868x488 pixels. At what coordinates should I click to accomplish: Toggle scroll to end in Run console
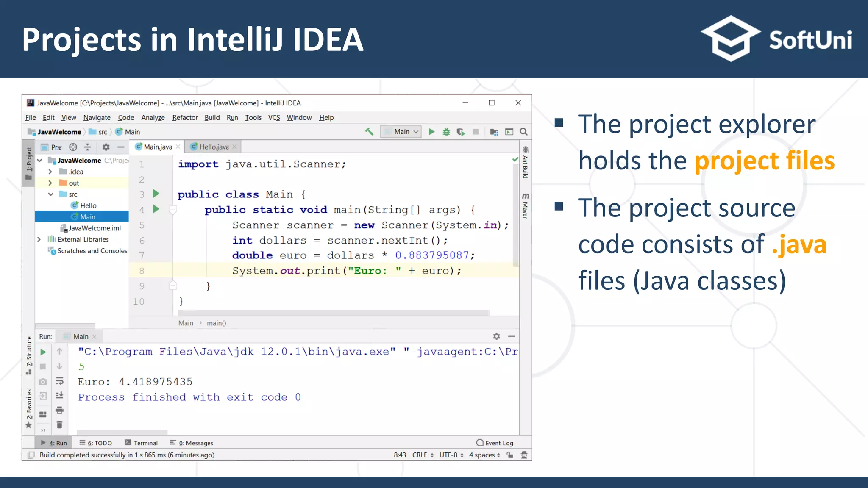click(x=59, y=395)
